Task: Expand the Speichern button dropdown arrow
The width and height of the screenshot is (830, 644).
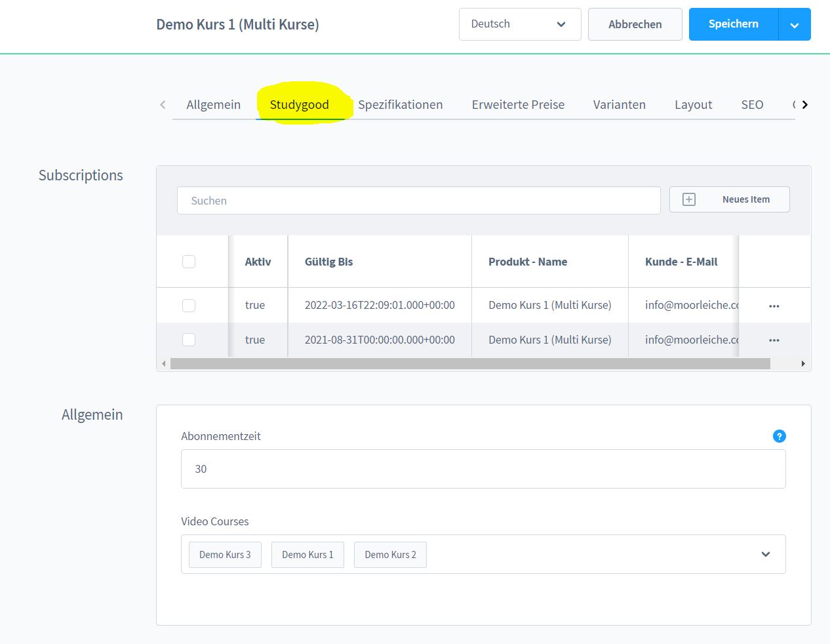Action: 795,25
